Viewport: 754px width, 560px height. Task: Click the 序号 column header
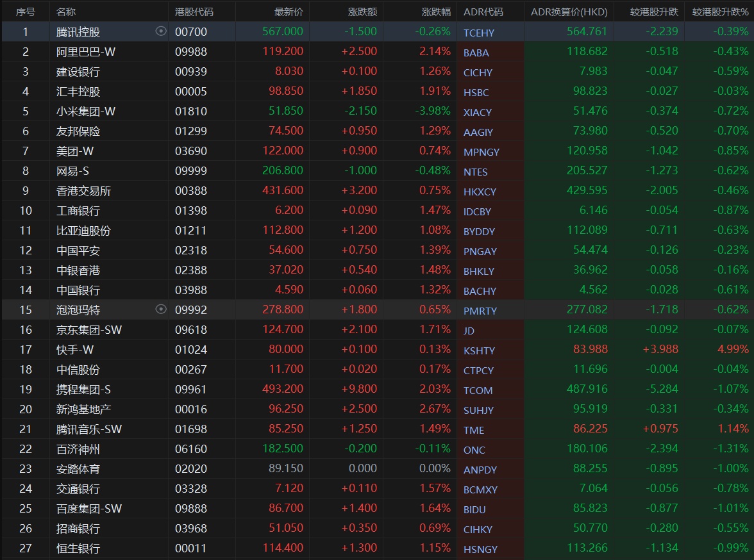click(x=26, y=12)
